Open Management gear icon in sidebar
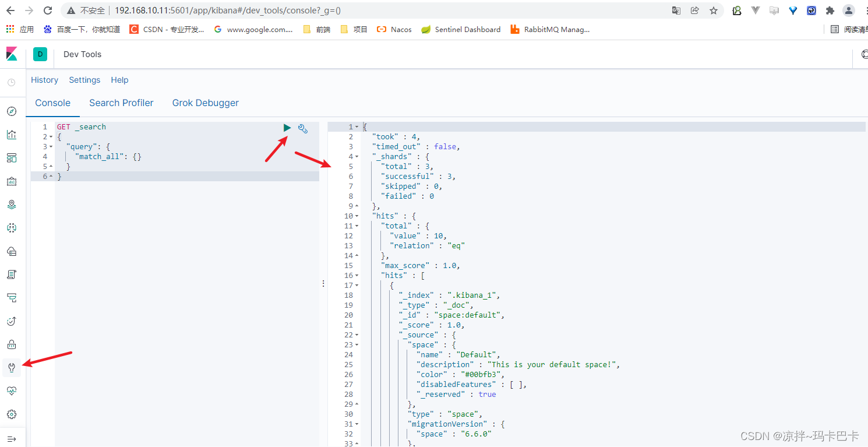 coord(12,414)
